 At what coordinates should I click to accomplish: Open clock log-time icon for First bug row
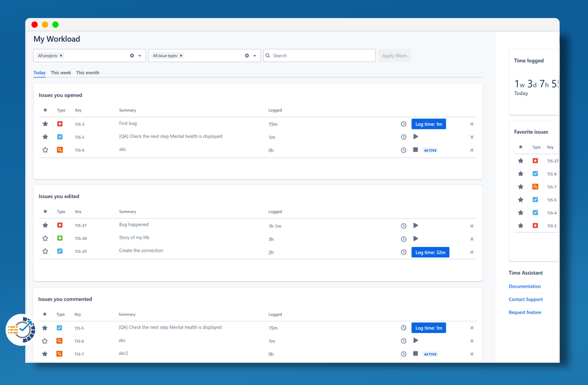(x=404, y=124)
